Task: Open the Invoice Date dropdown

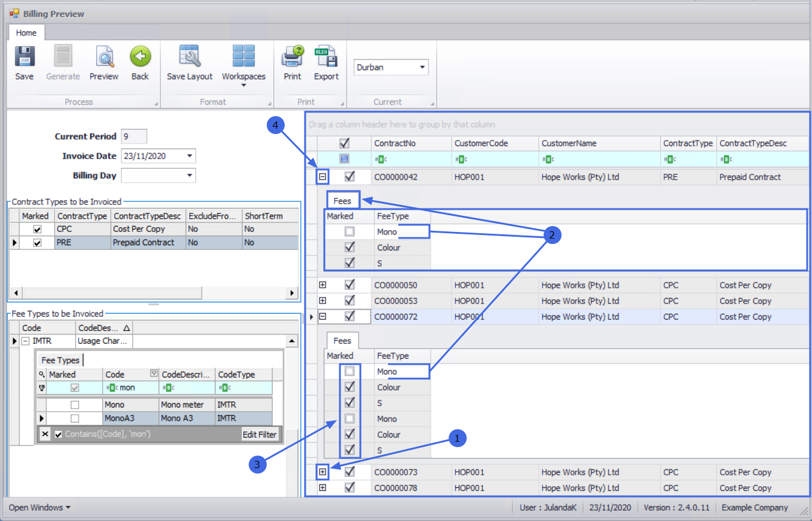Action: point(190,156)
